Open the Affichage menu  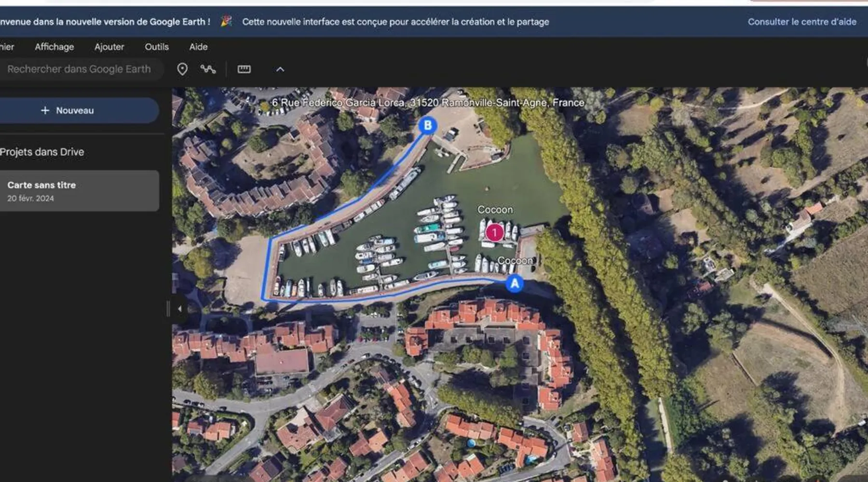coord(54,47)
